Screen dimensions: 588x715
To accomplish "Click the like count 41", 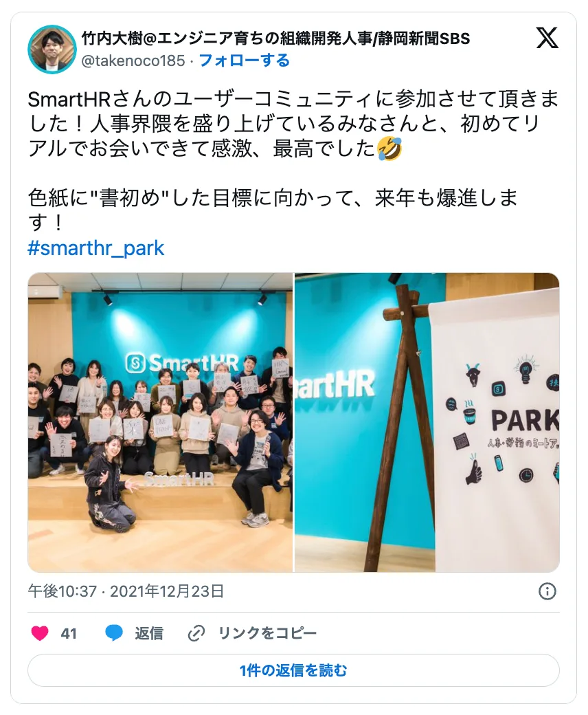I will (x=69, y=633).
